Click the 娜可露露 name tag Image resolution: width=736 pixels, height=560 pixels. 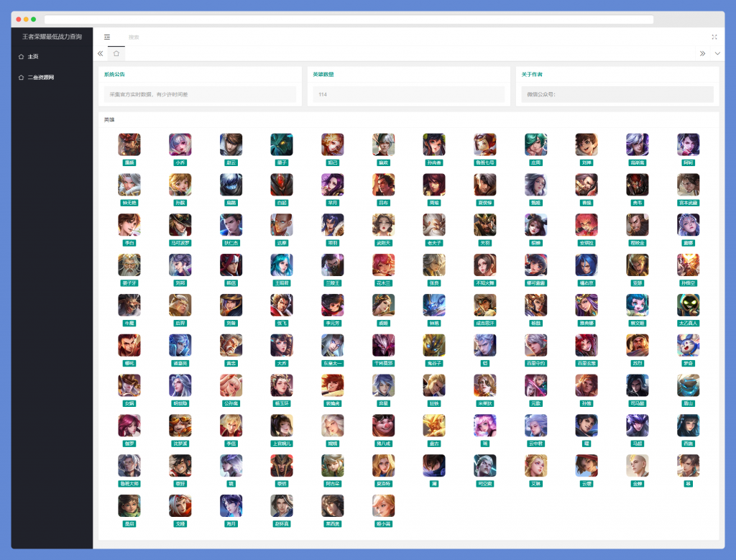[535, 283]
